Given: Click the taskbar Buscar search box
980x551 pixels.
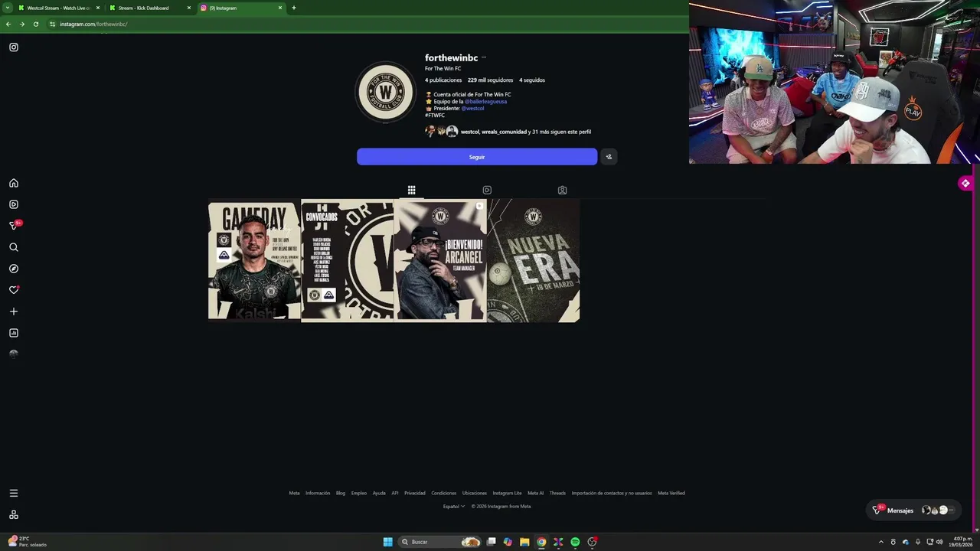Looking at the screenshot, I should tap(440, 542).
